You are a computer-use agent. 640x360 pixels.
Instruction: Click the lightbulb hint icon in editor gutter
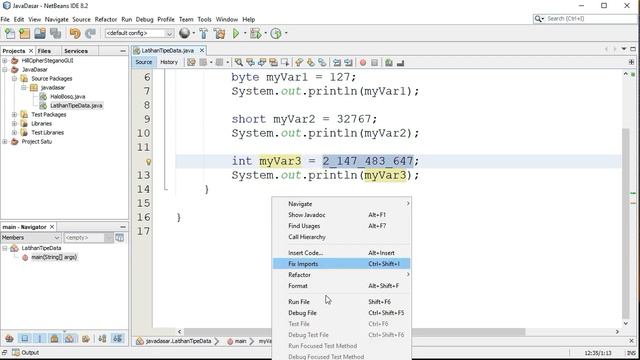tap(149, 162)
